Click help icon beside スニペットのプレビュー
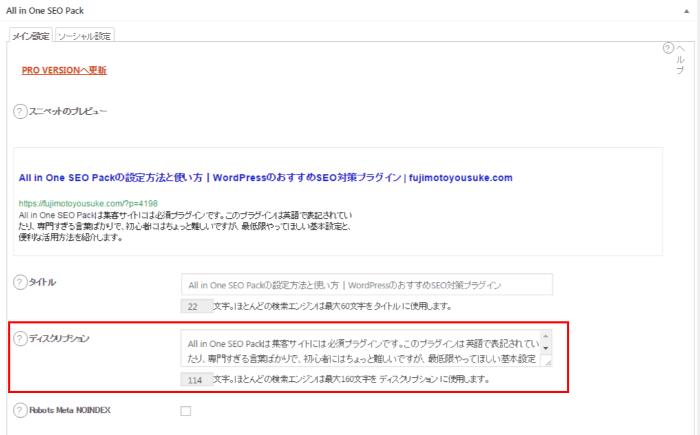The width and height of the screenshot is (700, 435). pos(20,112)
